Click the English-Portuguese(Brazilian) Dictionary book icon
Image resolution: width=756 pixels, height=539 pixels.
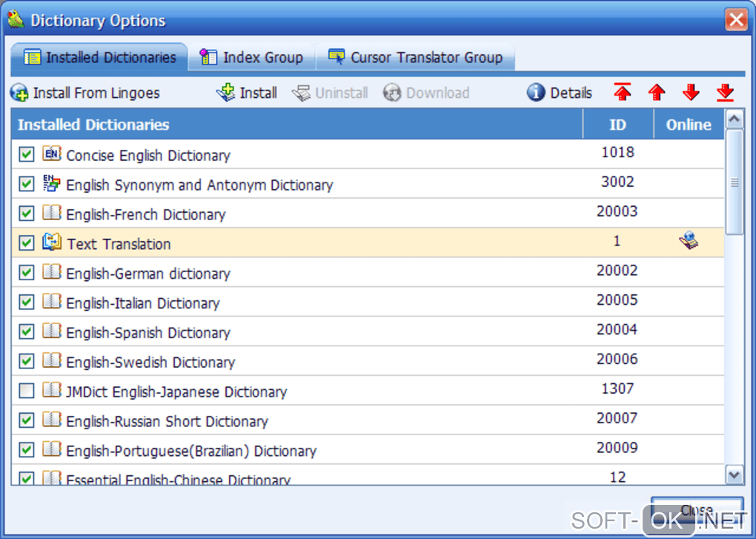[52, 449]
